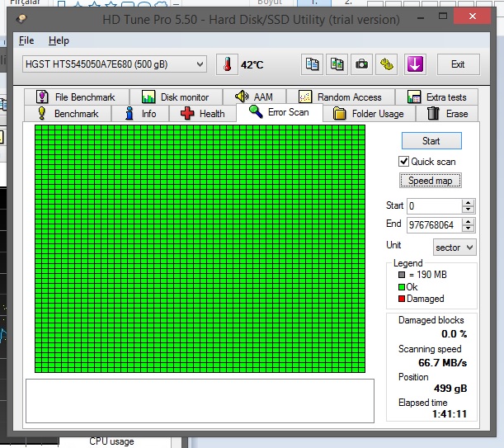Click CPU usage label in background window
Image resolution: width=504 pixels, height=448 pixels.
click(111, 441)
